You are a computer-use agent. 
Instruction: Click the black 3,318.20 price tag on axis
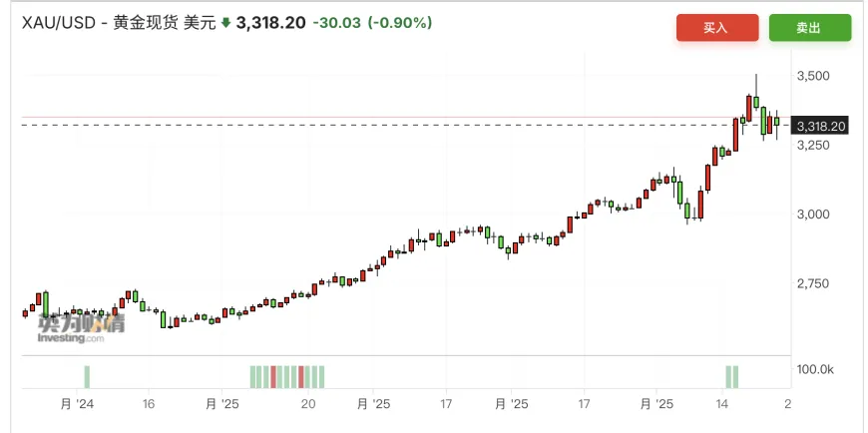tap(820, 127)
